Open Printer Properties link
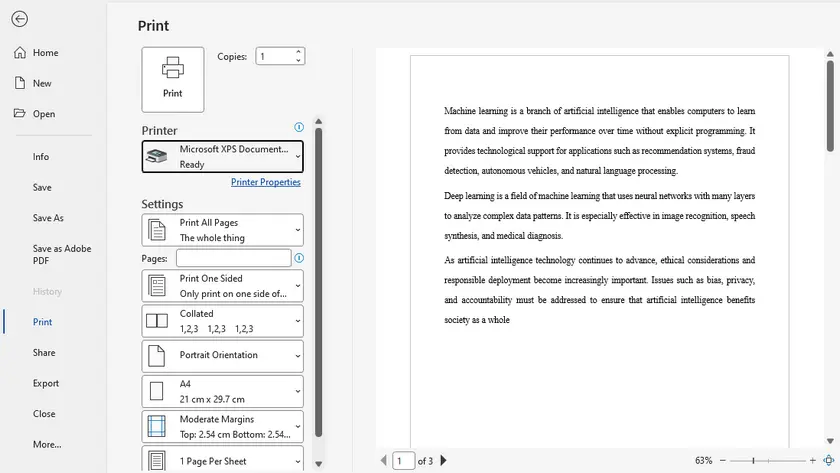840x473 pixels. tap(266, 182)
